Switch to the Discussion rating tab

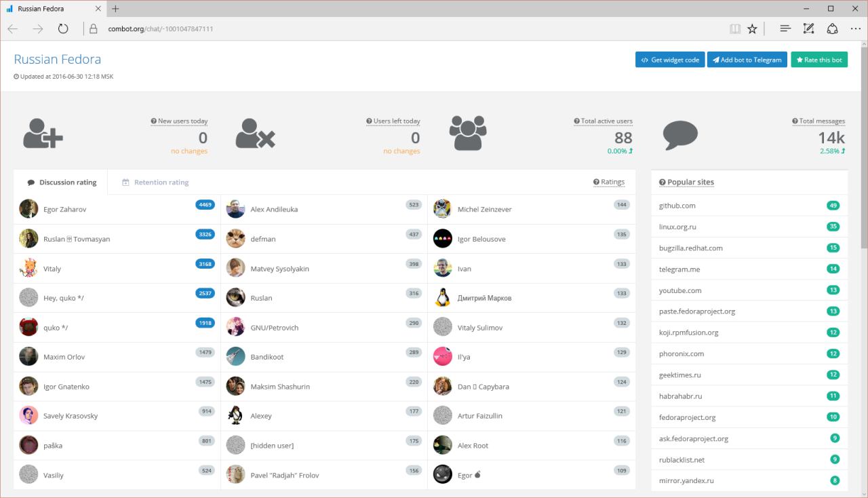coord(61,182)
